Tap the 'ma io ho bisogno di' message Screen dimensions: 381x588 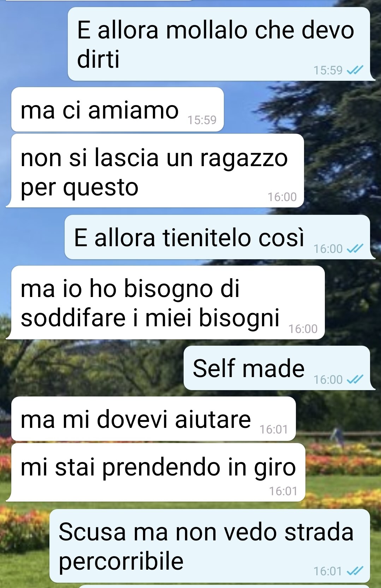pyautogui.click(x=168, y=303)
